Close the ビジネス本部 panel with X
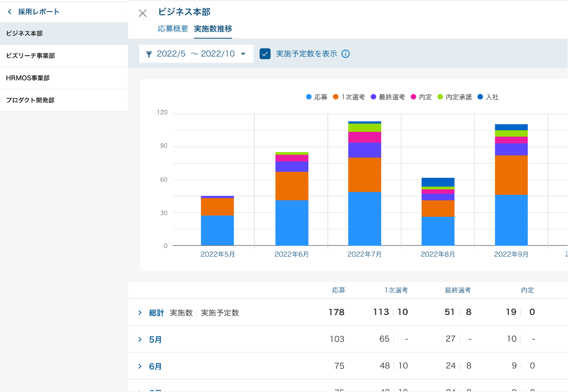568x392 pixels. pos(143,13)
